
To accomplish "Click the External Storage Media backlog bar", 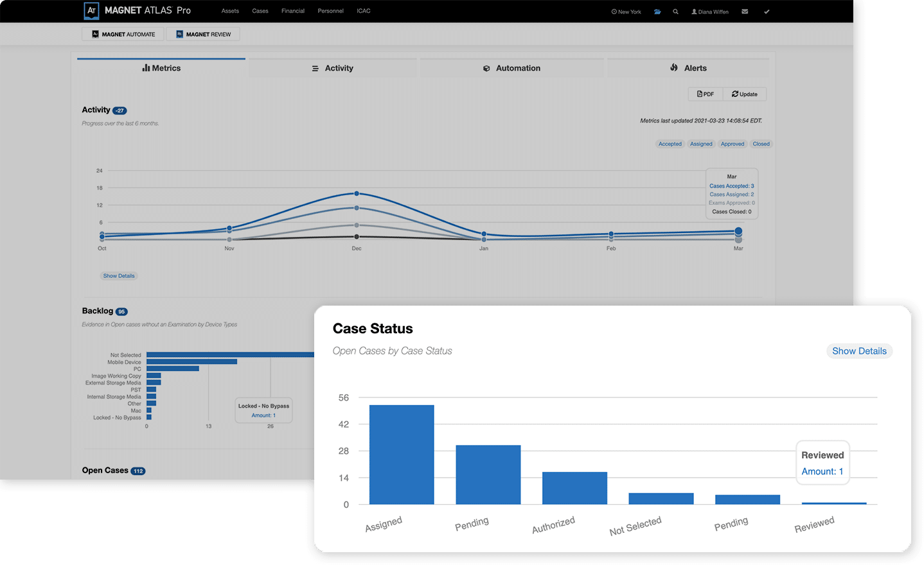I will (x=154, y=383).
